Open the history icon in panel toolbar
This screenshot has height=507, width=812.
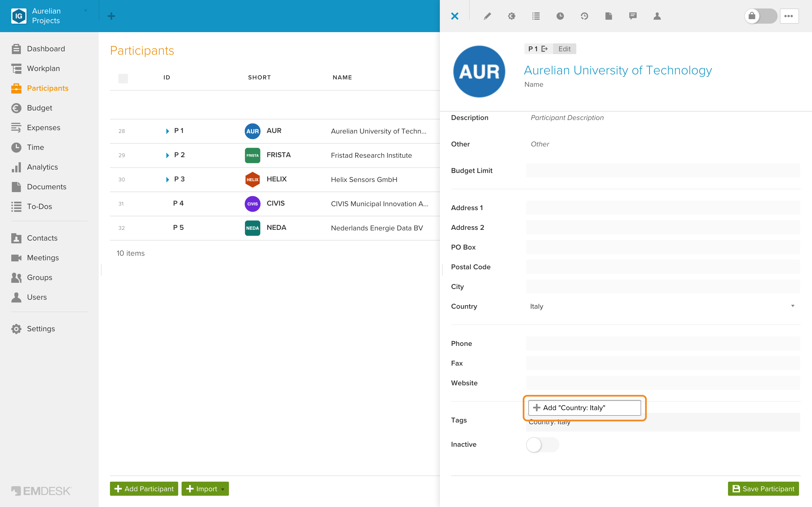[584, 16]
